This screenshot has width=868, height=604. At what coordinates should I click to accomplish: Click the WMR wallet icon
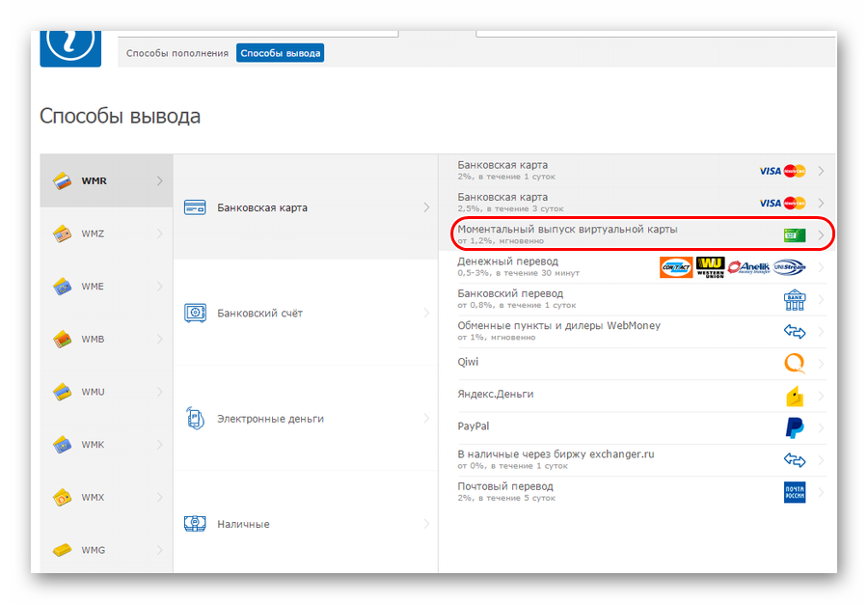[62, 181]
